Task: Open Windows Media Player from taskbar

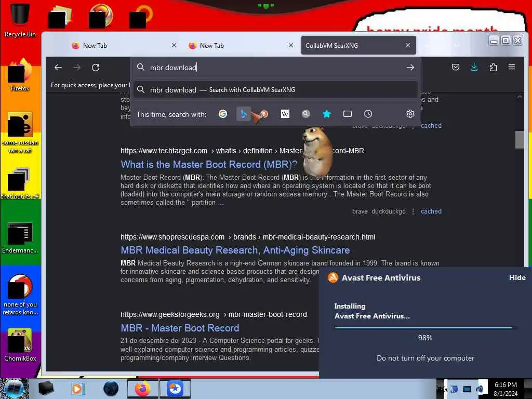Action: coord(78,389)
